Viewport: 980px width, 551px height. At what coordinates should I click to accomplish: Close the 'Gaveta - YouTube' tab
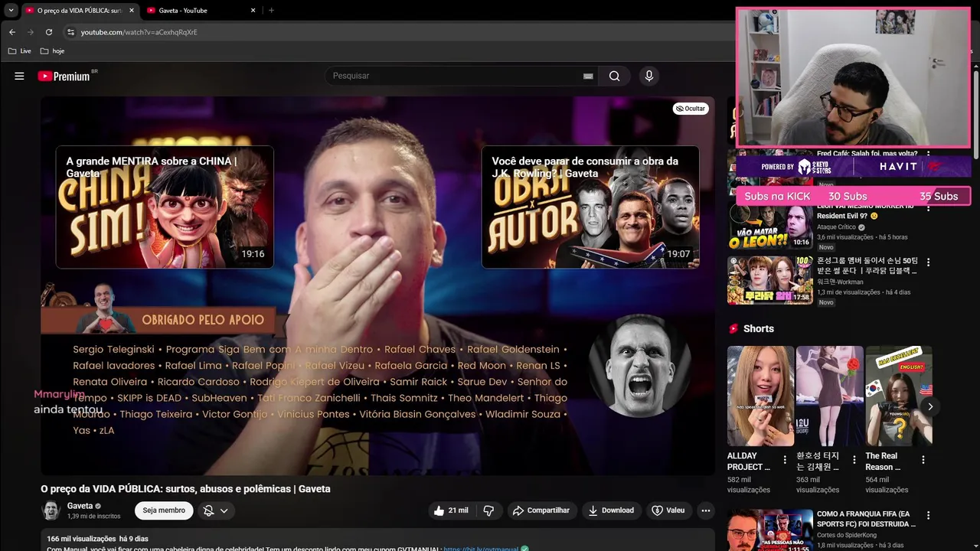253,11
